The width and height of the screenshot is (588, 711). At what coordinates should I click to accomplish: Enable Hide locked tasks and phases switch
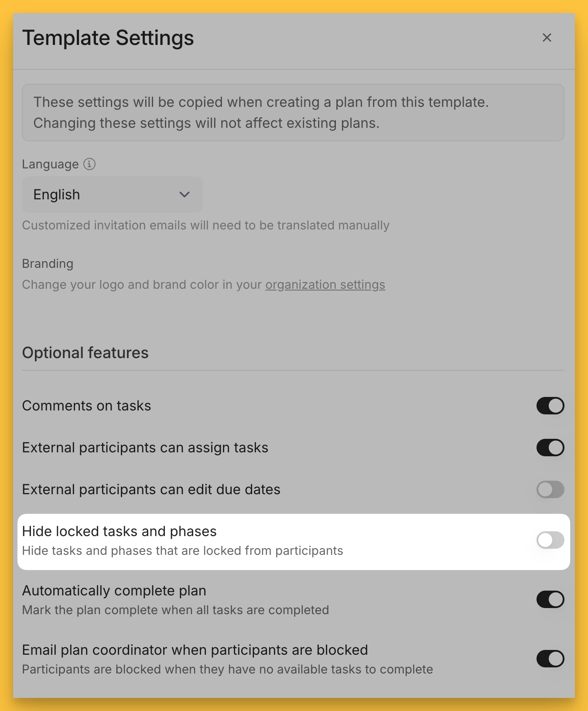pos(550,540)
